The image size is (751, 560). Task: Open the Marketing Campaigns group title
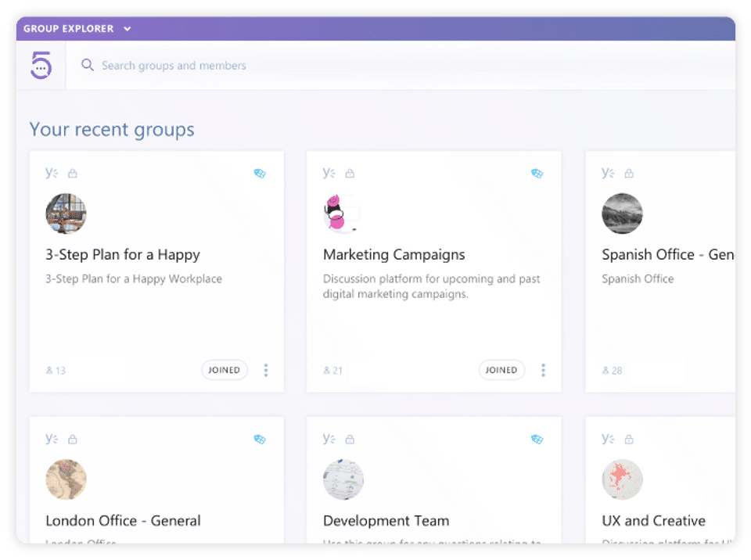point(393,254)
